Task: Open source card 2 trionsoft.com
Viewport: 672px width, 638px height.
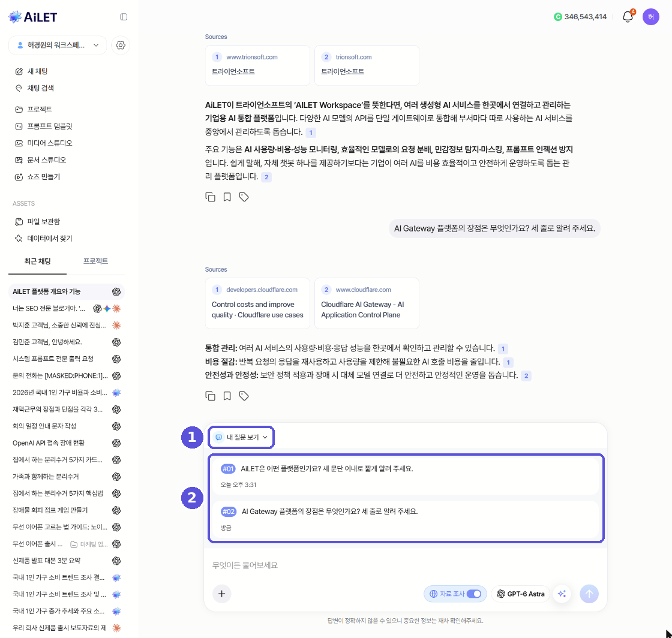Action: (x=367, y=65)
